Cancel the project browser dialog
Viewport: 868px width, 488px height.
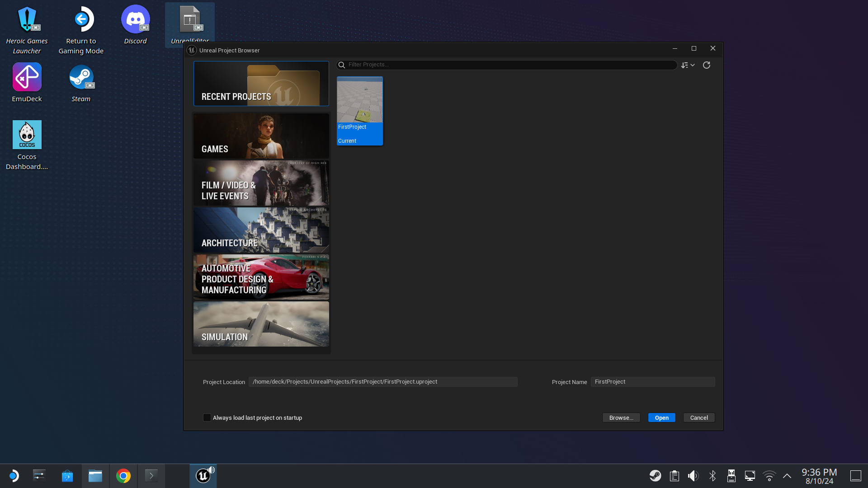[x=698, y=418]
